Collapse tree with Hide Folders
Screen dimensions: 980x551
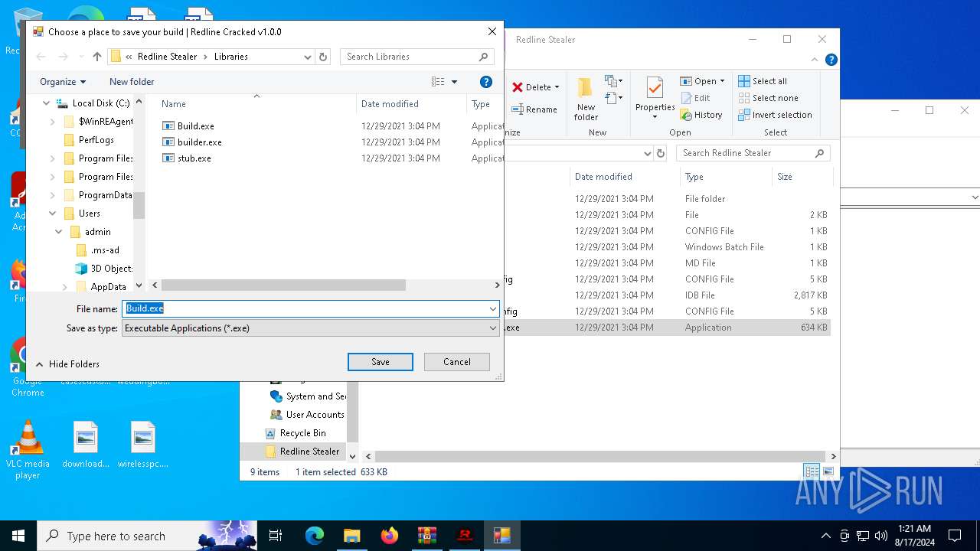67,364
